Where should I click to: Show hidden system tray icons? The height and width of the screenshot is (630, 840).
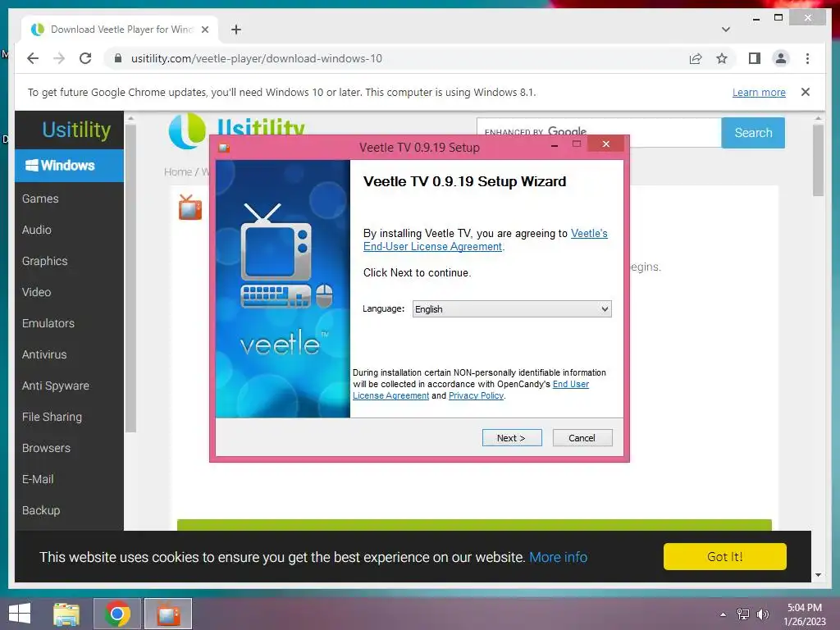point(723,614)
